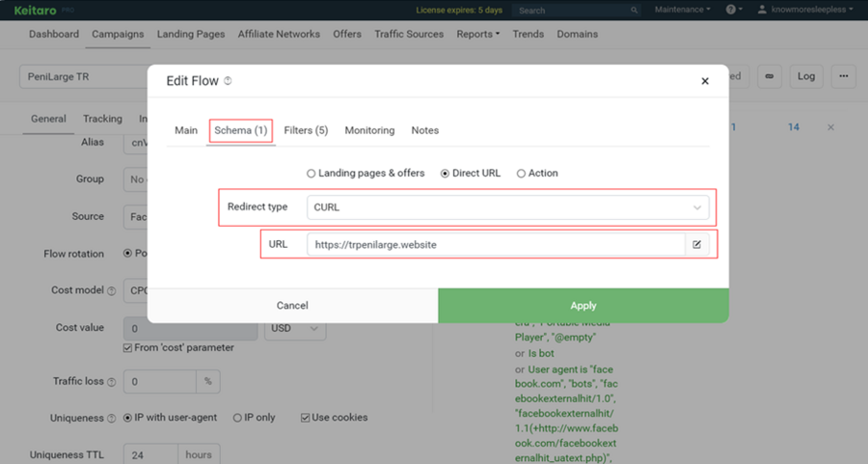This screenshot has width=868, height=464.
Task: Open the Maintenance menu
Action: click(x=682, y=10)
